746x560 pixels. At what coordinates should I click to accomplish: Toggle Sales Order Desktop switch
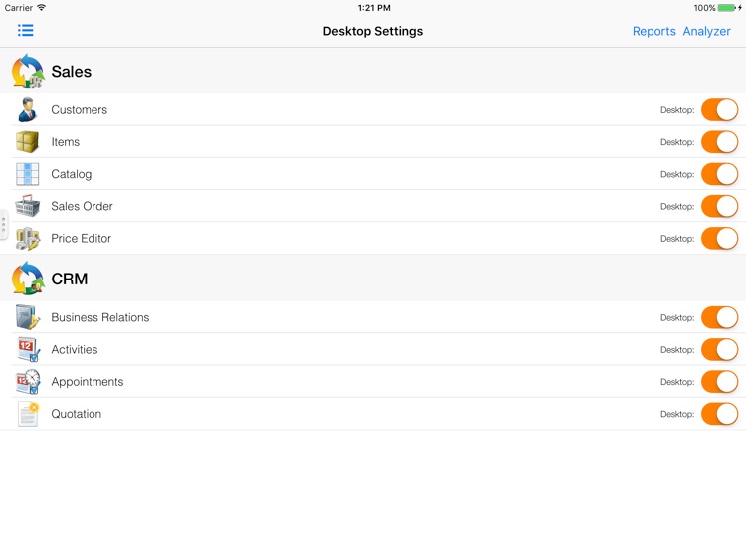719,206
